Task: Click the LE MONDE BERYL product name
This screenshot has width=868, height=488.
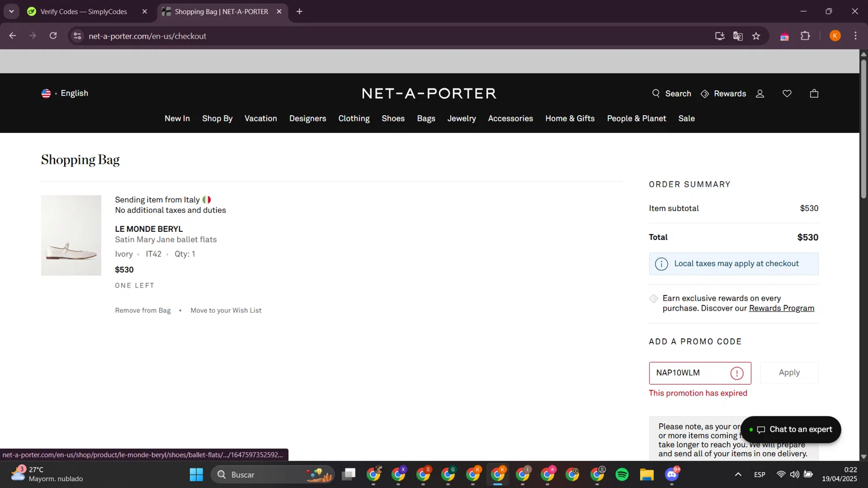Action: coord(149,229)
